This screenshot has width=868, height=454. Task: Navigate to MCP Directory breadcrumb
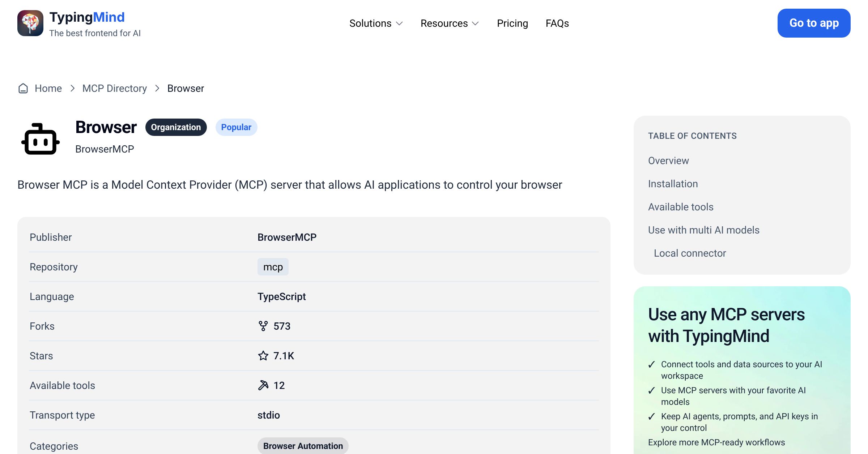[x=115, y=88]
